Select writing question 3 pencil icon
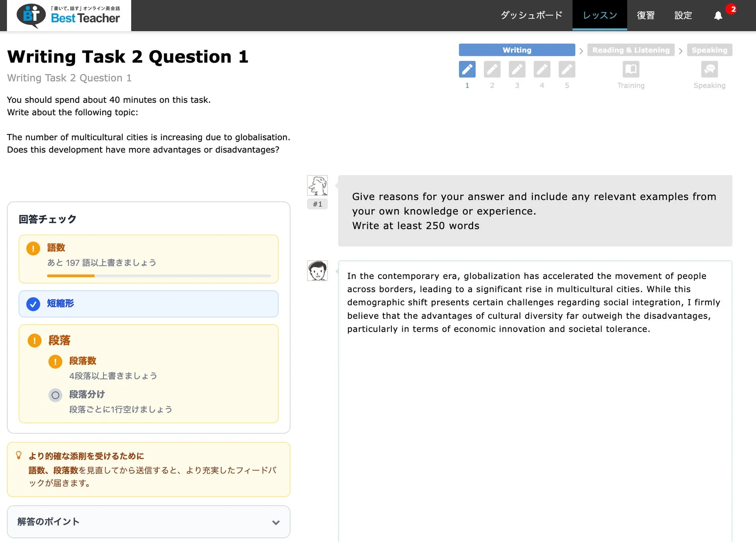 click(517, 69)
